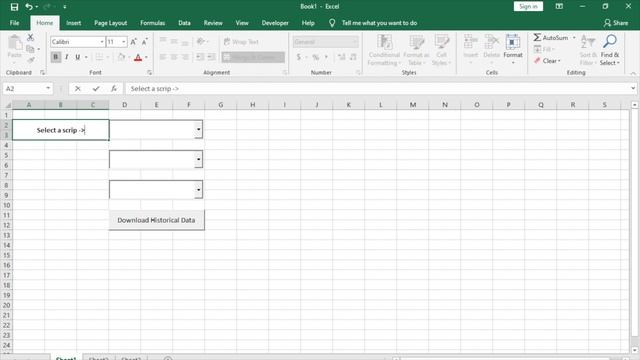Open the font color dropdown arrow
This screenshot has width=640, height=360.
click(146, 57)
